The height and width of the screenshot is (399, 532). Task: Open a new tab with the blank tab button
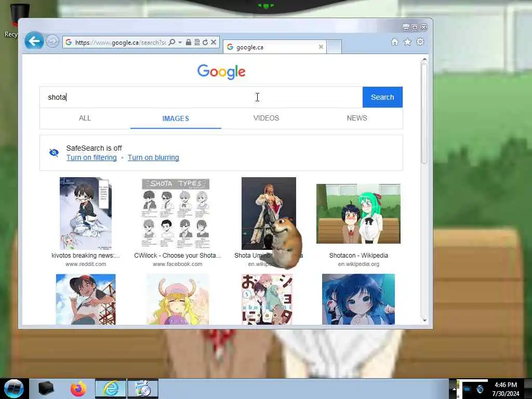coord(334,47)
